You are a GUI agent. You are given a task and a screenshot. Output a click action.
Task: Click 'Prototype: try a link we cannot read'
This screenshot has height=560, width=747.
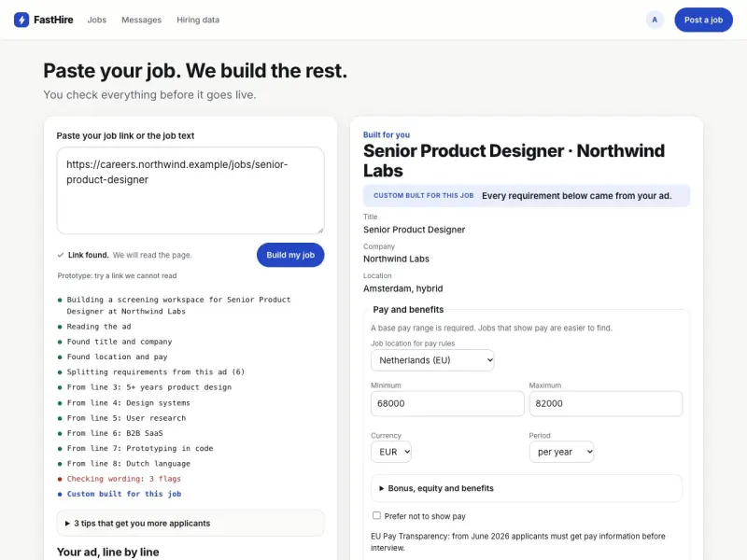118,275
